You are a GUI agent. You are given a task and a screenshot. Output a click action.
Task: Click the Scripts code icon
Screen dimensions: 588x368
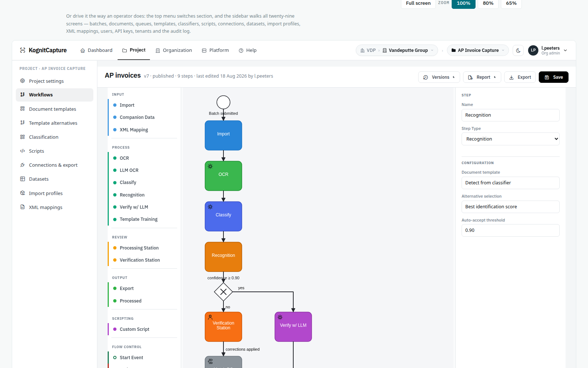(22, 151)
